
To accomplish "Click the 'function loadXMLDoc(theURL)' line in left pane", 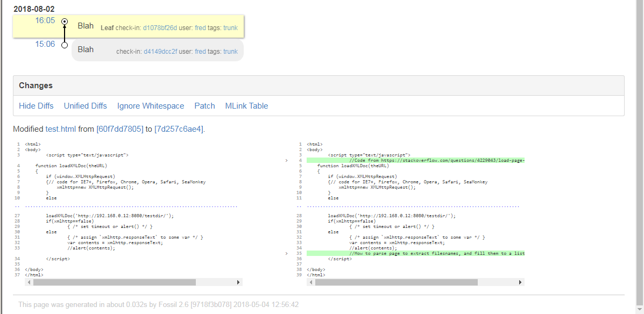I will click(x=71, y=166).
